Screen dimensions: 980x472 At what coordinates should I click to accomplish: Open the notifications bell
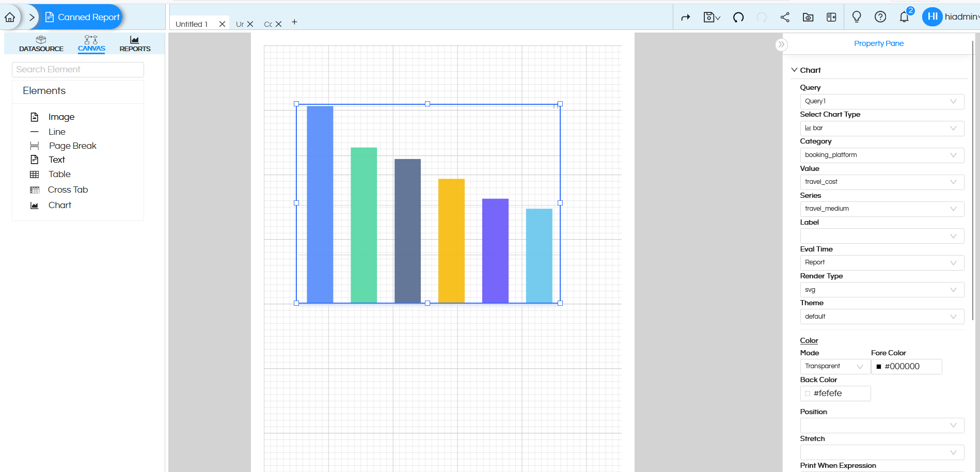click(904, 17)
